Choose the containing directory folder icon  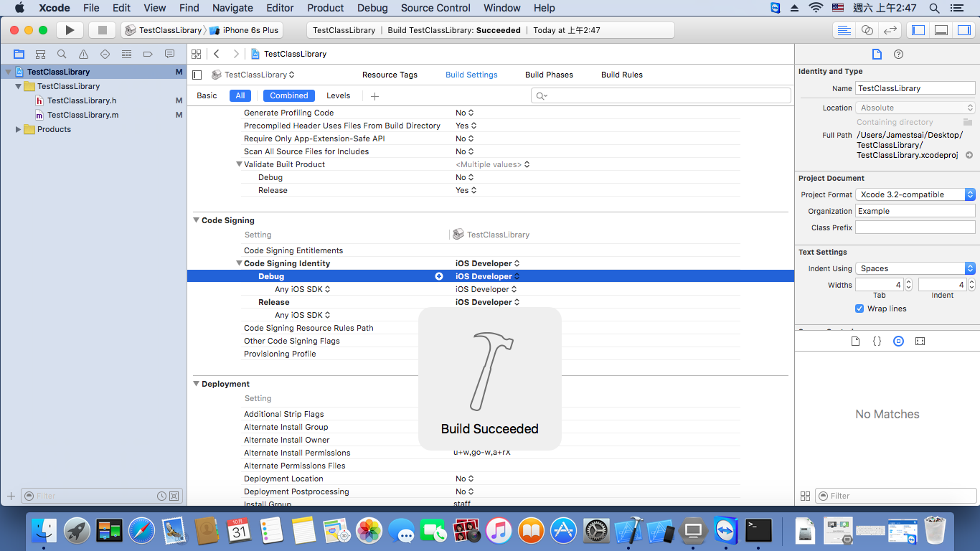coord(968,122)
